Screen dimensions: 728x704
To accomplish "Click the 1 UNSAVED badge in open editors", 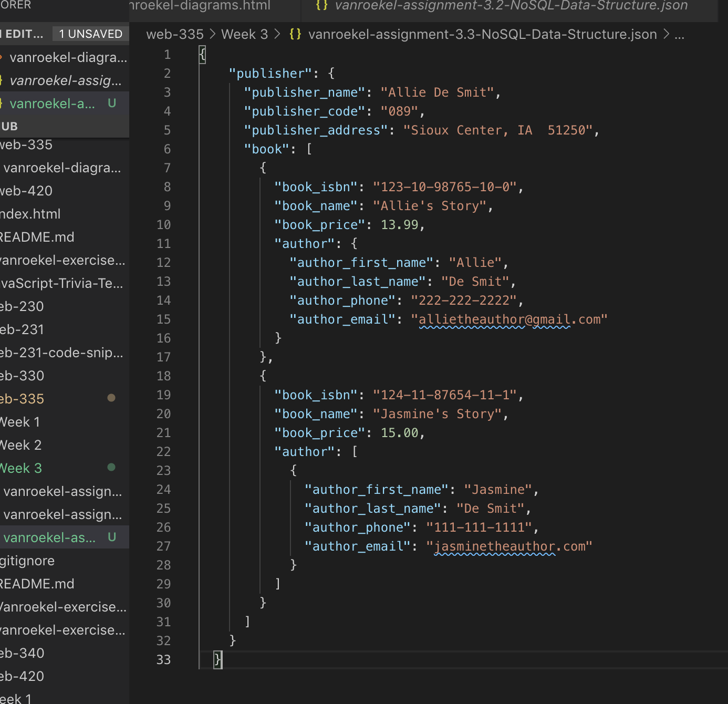I will (x=90, y=34).
